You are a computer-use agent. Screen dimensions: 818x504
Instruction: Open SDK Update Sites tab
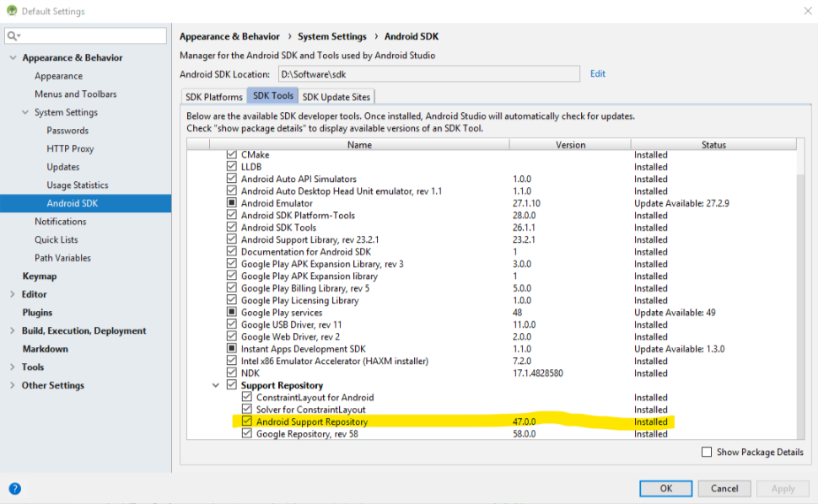(x=336, y=97)
